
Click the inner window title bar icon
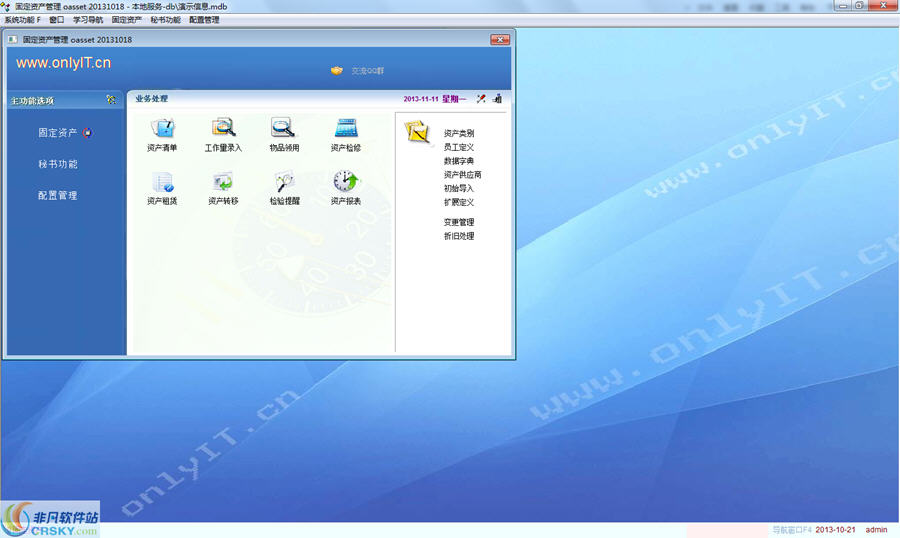pos(13,40)
